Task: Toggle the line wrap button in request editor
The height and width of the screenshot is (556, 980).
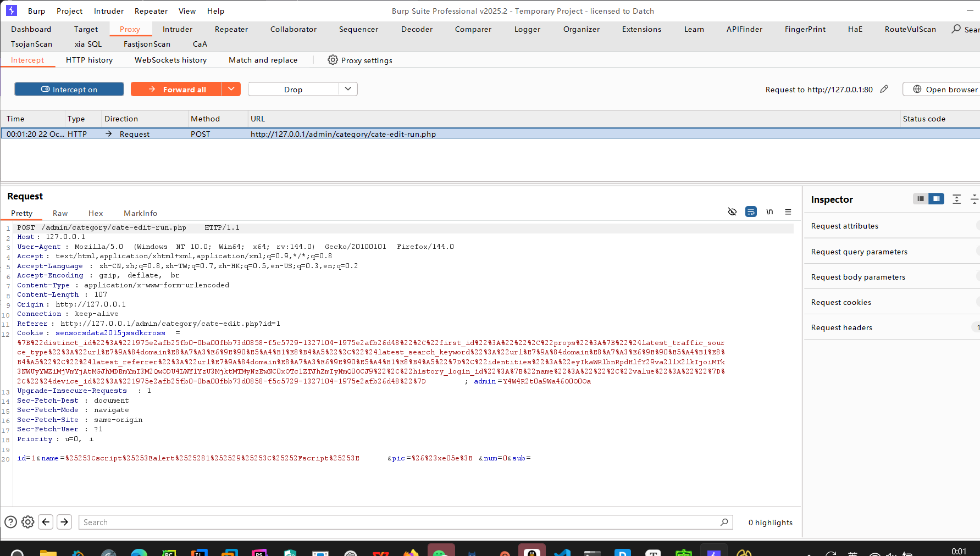Action: [x=751, y=212]
